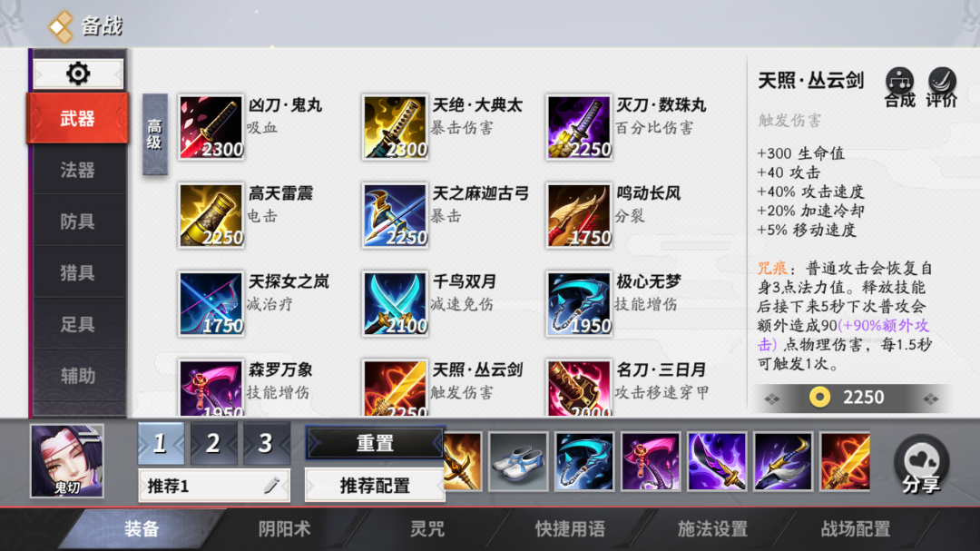Select the white shoes in equipment bar
Image resolution: width=980 pixels, height=551 pixels.
point(517,461)
